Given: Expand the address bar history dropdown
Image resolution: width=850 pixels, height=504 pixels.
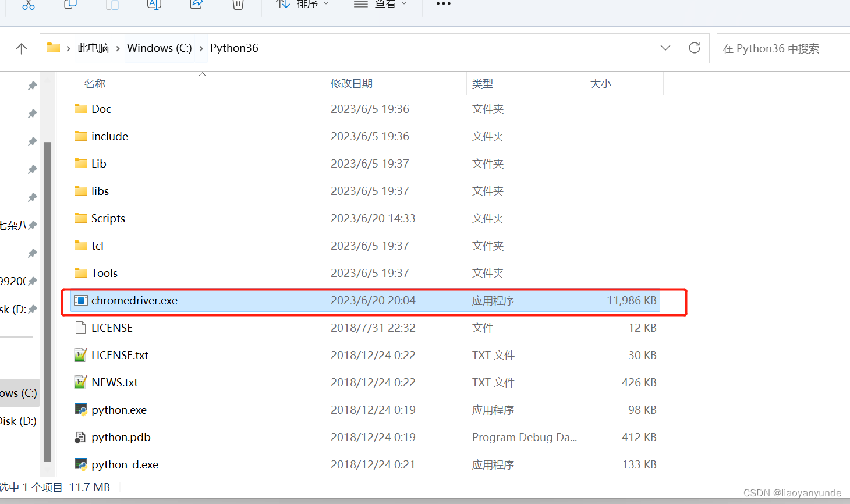Looking at the screenshot, I should click(665, 48).
